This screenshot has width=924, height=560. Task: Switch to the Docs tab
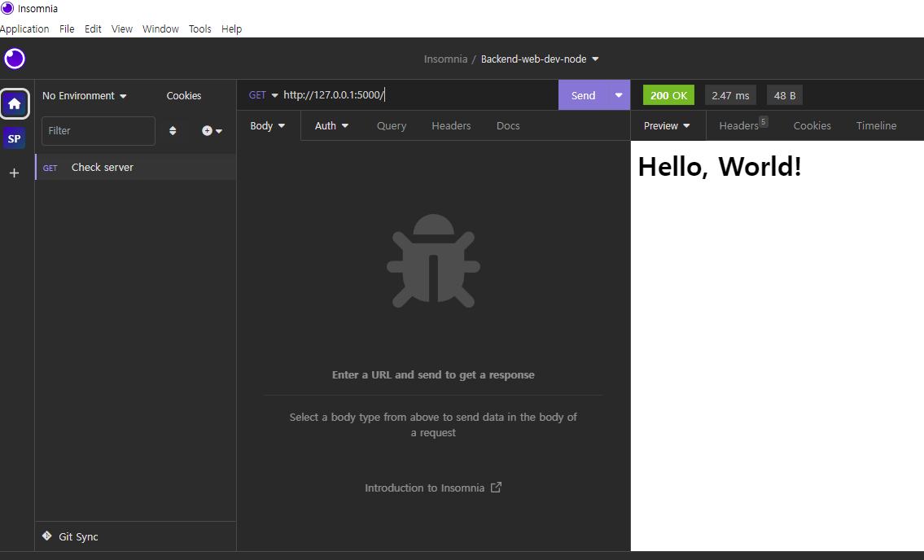pos(508,125)
